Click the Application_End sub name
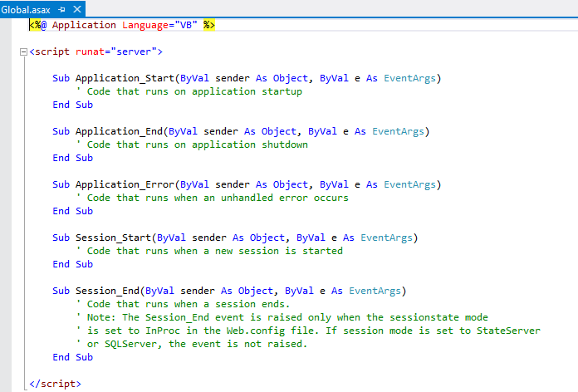The height and width of the screenshot is (392, 578). [x=119, y=131]
